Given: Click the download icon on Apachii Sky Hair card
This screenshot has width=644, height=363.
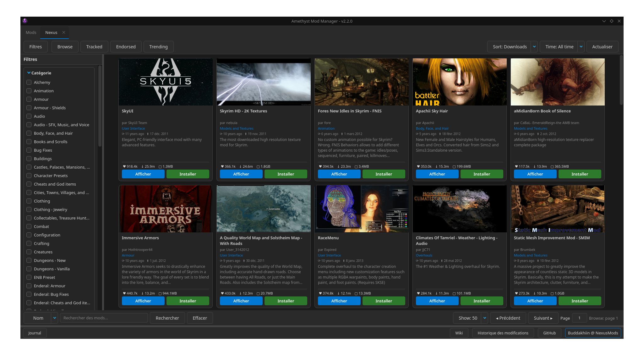Looking at the screenshot, I should pos(437,166).
